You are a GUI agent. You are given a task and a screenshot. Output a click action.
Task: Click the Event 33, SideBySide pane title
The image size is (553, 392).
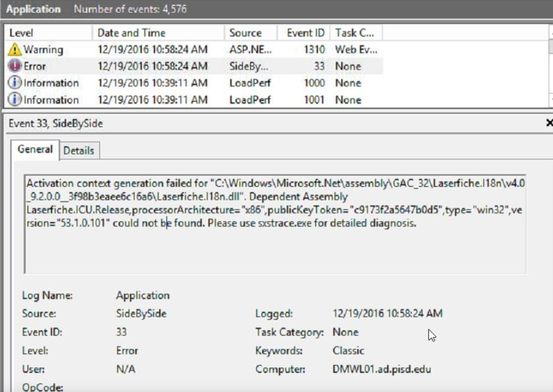point(56,123)
